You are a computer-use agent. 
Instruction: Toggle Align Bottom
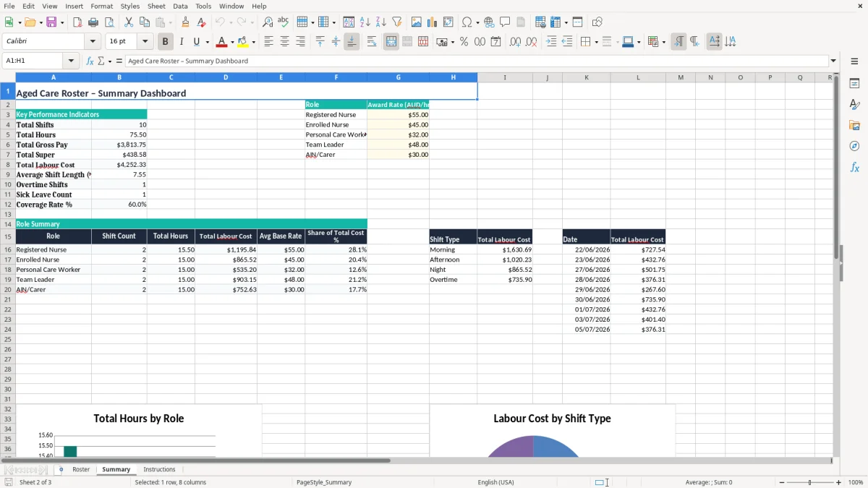[352, 42]
